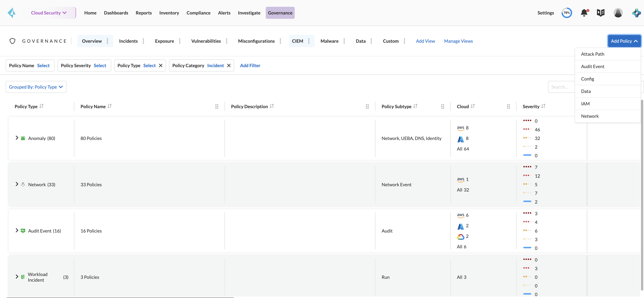644x298 pixels.
Task: Grab Policy Name column drag handle
Action: coord(217,106)
